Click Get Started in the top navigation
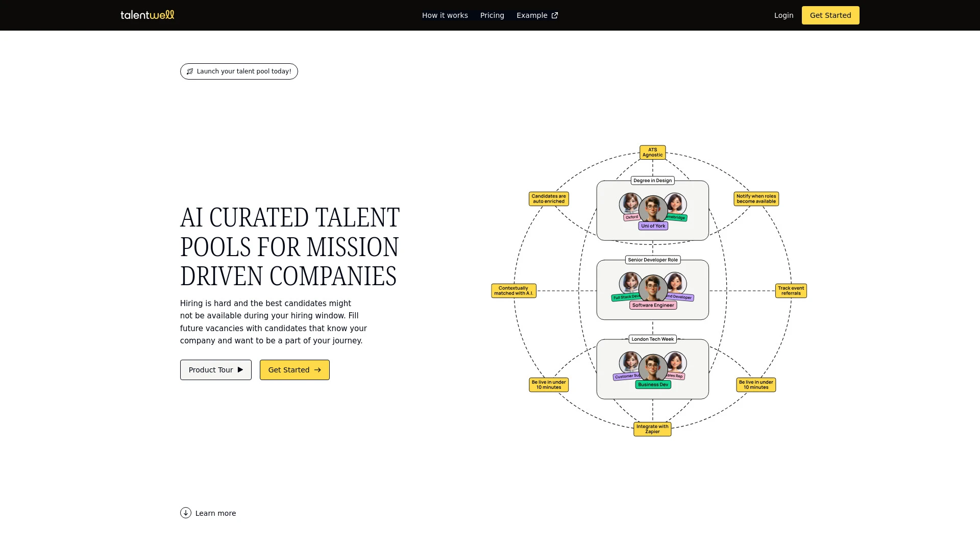Screen dimensions: 980x551 (x=830, y=15)
